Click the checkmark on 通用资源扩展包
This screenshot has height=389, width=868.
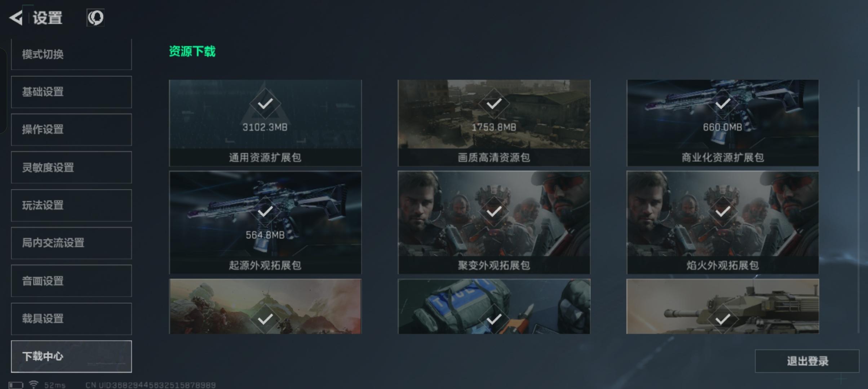[265, 104]
